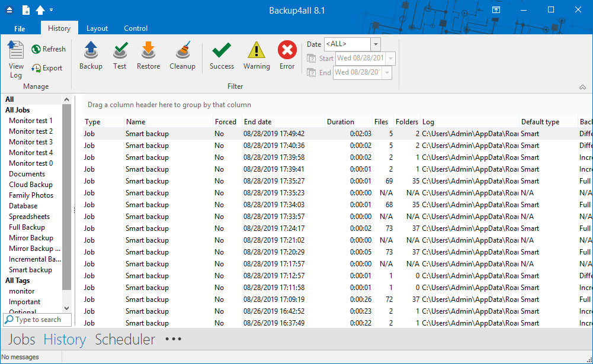Select the Spreadsheets job
This screenshot has height=364, width=593.
29,217
